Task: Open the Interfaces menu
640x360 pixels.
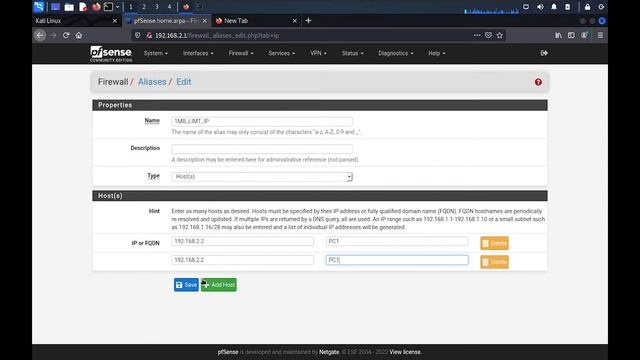Action: [198, 53]
